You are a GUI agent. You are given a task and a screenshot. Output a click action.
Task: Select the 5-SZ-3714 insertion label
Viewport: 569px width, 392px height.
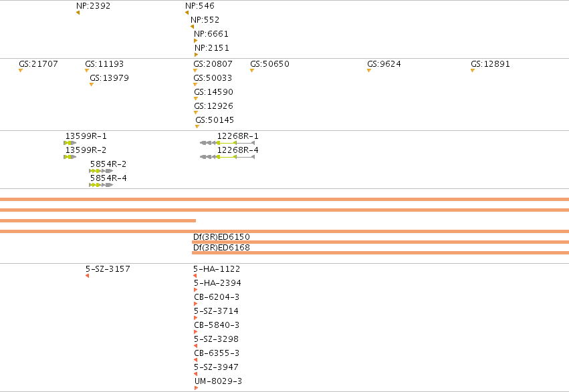216,311
